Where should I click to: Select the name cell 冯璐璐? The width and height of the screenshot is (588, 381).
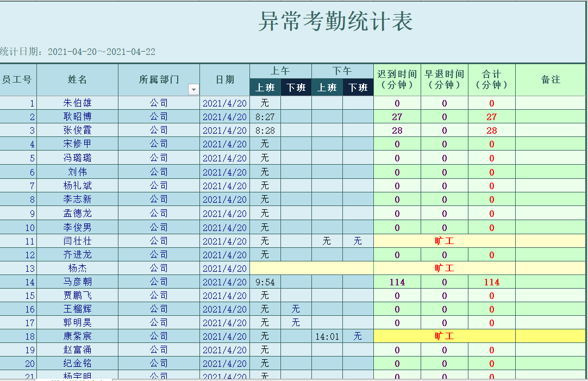(x=78, y=158)
